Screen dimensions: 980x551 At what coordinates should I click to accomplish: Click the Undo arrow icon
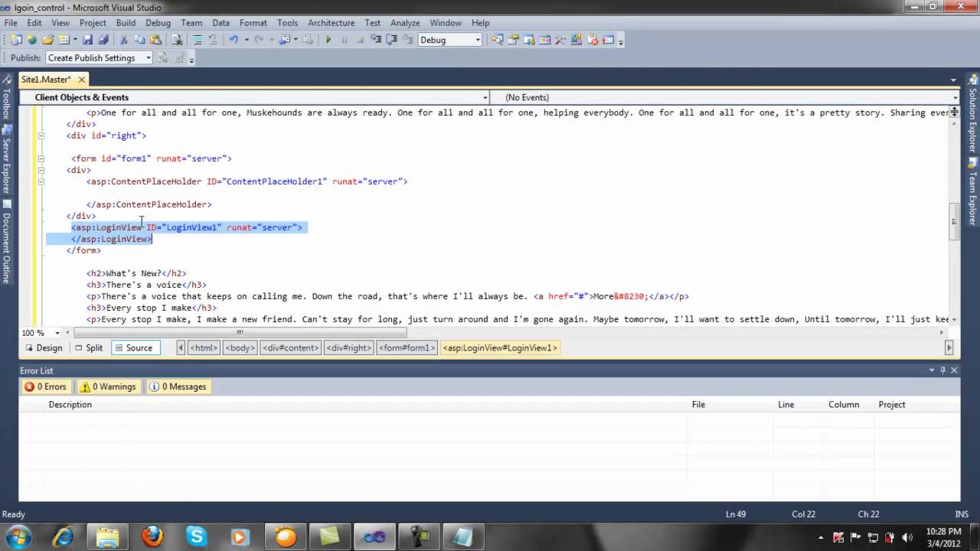click(x=234, y=40)
